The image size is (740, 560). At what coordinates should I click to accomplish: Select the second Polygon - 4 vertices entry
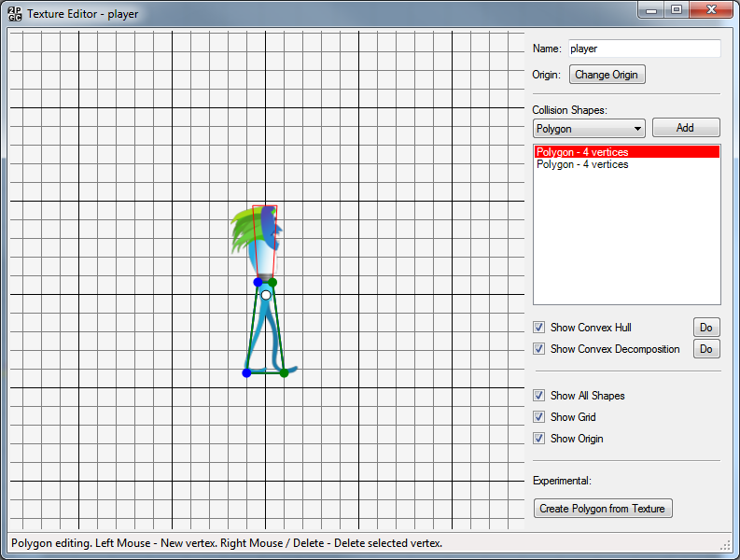[x=627, y=164]
